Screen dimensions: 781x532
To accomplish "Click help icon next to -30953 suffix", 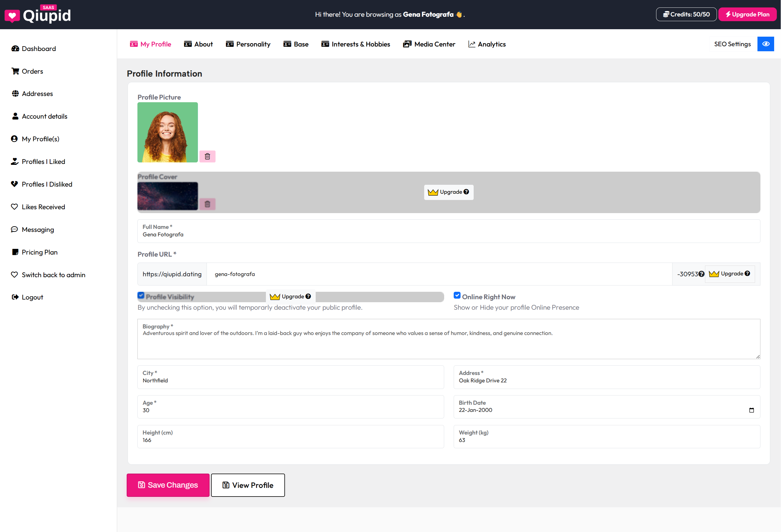I will coord(701,274).
